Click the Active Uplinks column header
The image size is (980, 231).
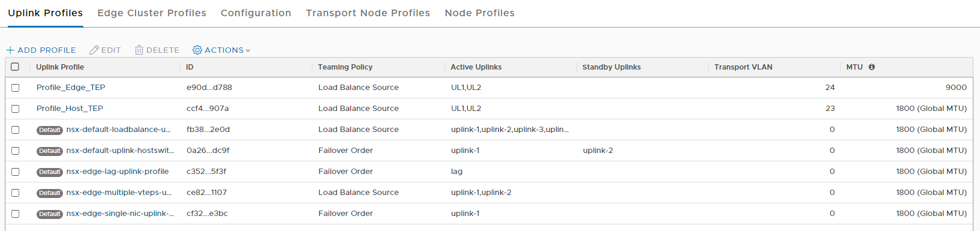[476, 67]
